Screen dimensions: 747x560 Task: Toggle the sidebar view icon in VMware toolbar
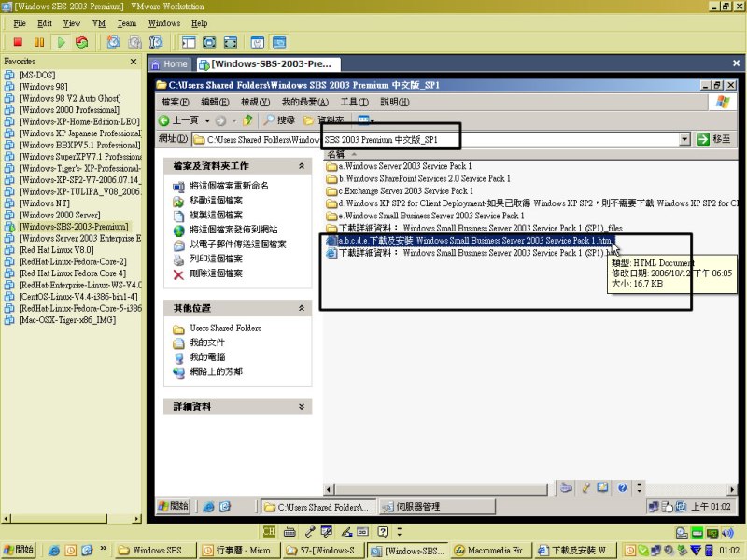pos(189,42)
